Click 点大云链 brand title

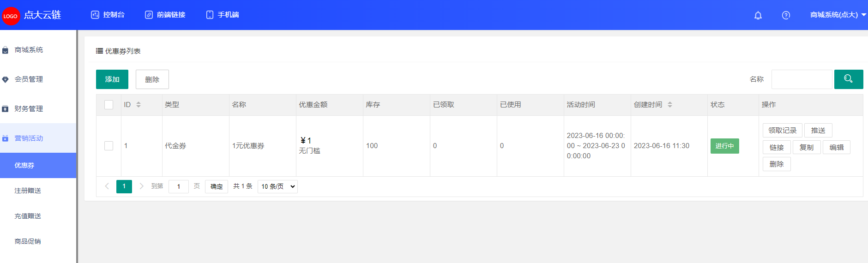(42, 15)
